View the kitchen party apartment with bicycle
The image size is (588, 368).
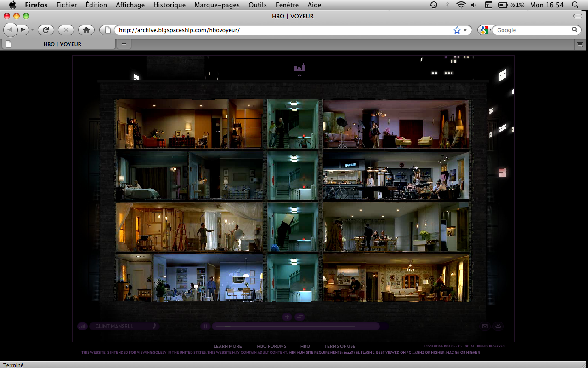pos(396,175)
